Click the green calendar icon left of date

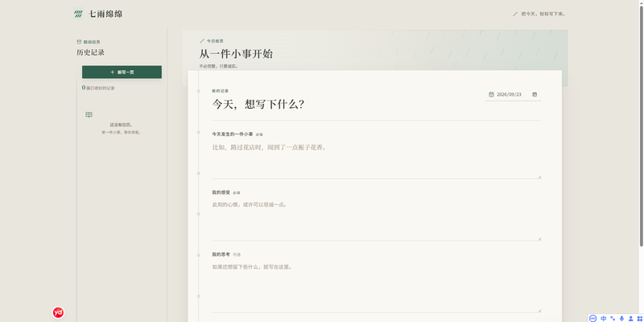[491, 94]
